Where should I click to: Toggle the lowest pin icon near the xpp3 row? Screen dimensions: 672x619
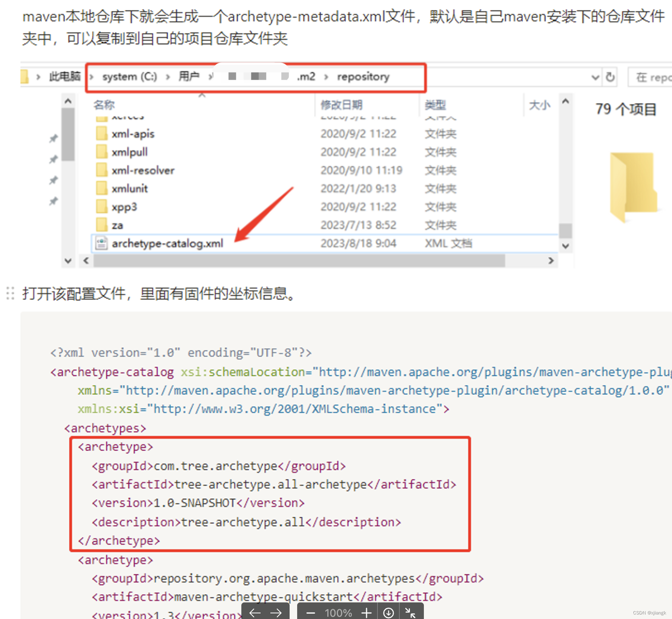(53, 201)
